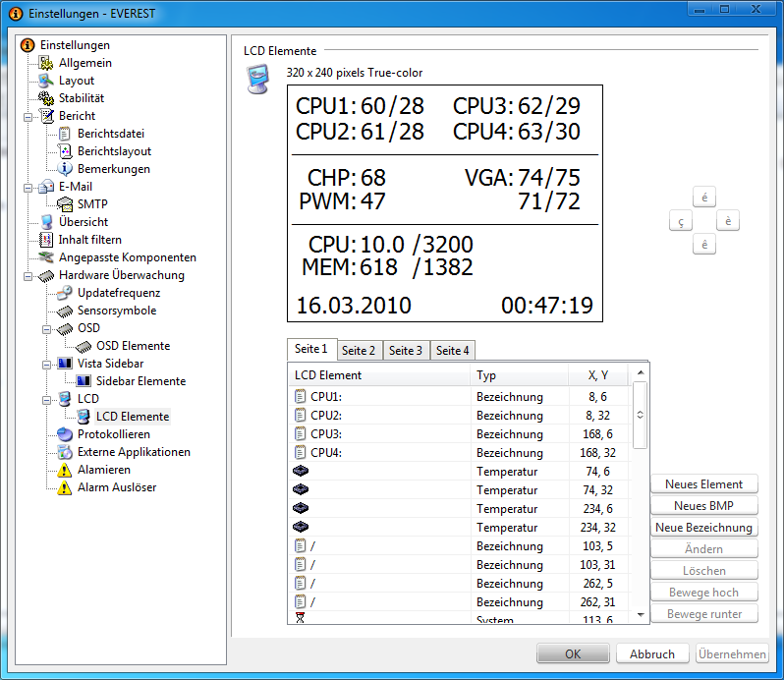Viewport: 784px width, 680px height.
Task: Collapse the OSD tree node
Action: (x=46, y=329)
